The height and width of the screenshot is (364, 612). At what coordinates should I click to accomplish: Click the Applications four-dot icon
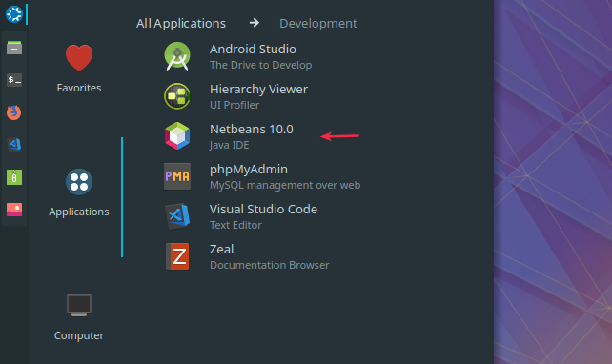pos(79,182)
